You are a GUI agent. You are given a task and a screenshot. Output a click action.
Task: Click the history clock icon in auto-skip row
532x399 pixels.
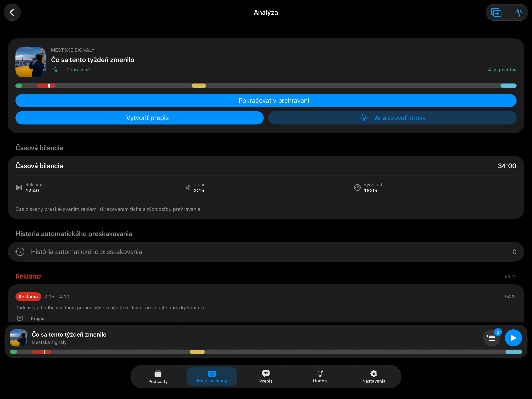pos(20,252)
